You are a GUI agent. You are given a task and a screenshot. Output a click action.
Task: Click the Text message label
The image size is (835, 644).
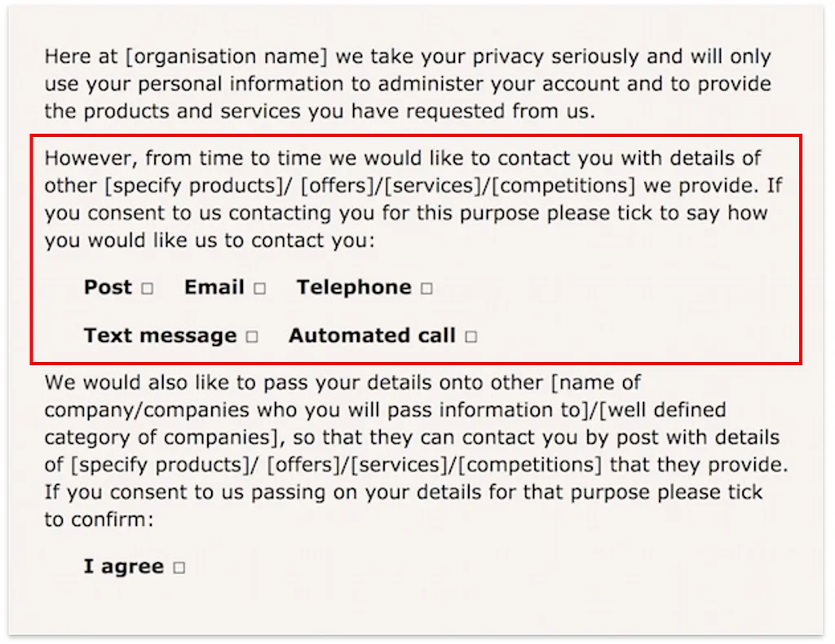(160, 336)
